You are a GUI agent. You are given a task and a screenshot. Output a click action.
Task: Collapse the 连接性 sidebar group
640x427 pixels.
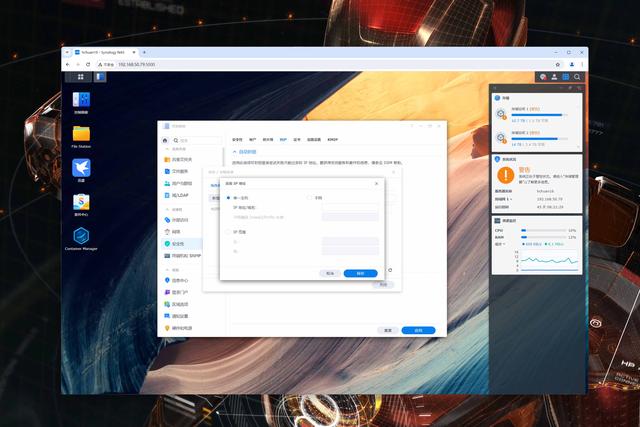[167, 209]
